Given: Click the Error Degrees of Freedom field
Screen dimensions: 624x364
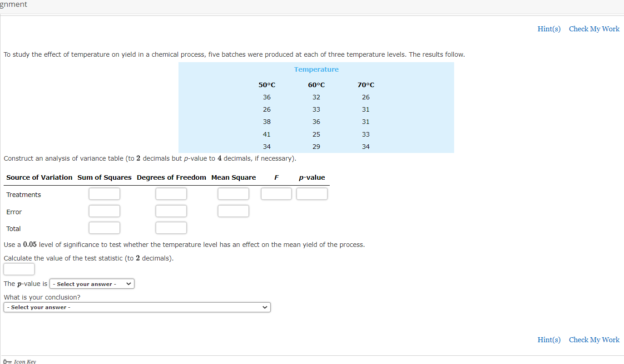Looking at the screenshot, I should click(171, 211).
